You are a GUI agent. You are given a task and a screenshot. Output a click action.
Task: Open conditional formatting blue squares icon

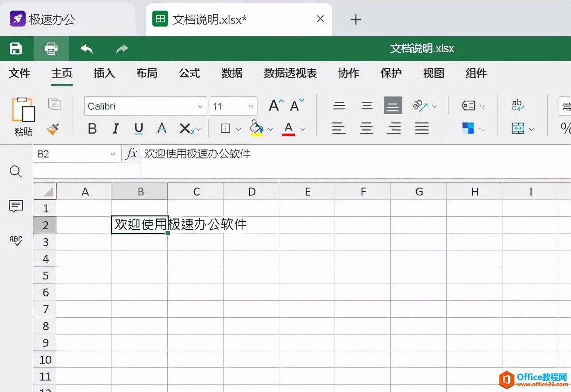click(468, 128)
